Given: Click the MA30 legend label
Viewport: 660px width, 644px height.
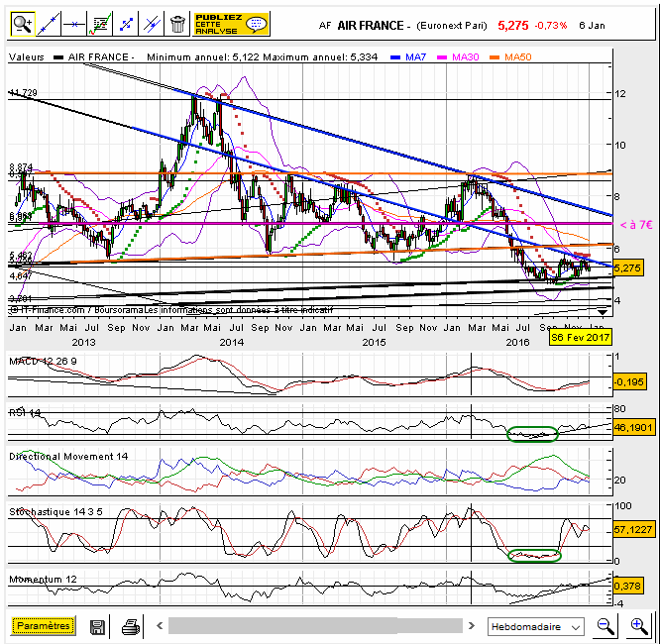Looking at the screenshot, I should tap(465, 56).
